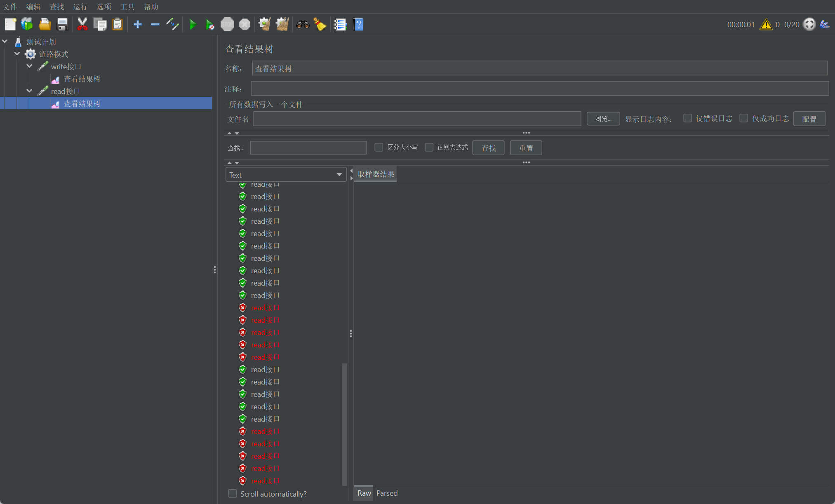The image size is (835, 504).
Task: Open the 运行 menu
Action: tap(80, 7)
